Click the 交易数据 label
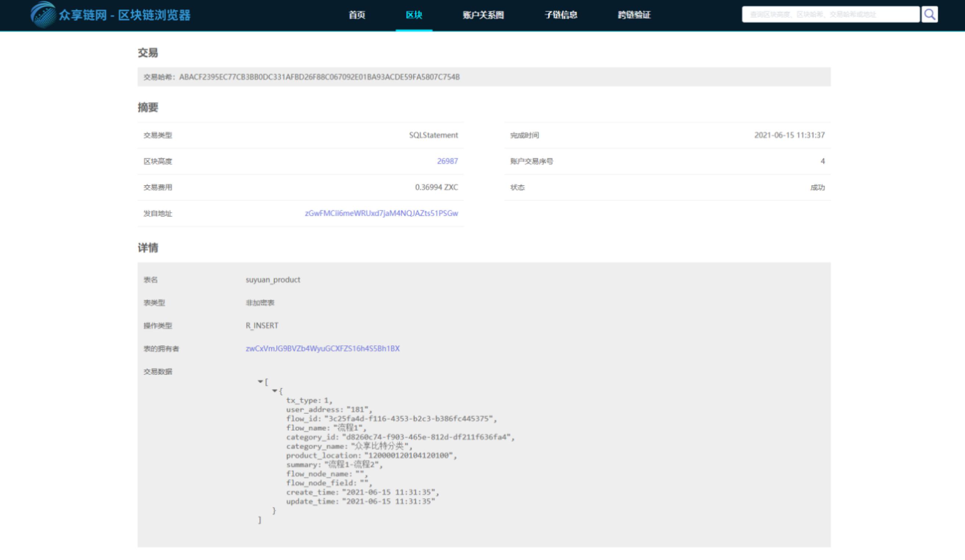Image resolution: width=965 pixels, height=560 pixels. click(x=158, y=371)
